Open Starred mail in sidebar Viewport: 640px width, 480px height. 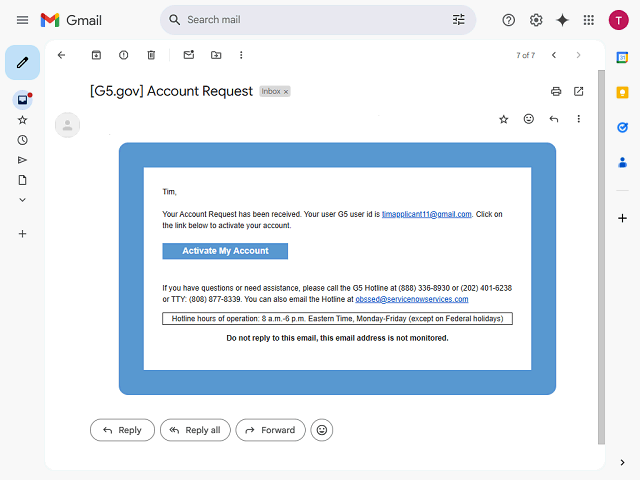22,120
